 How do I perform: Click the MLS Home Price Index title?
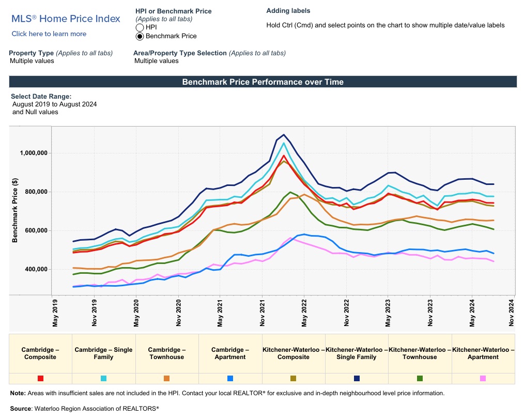point(66,19)
